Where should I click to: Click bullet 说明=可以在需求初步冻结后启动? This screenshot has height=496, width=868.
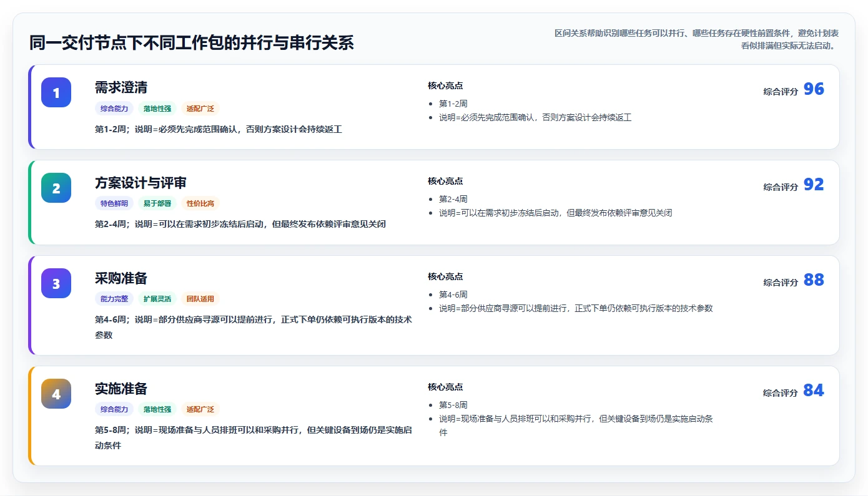[556, 213]
